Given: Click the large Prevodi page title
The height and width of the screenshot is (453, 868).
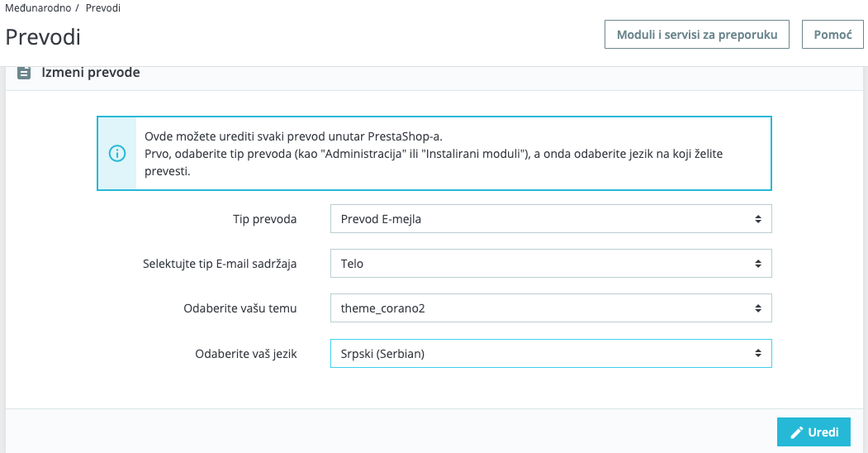Looking at the screenshot, I should (x=43, y=37).
